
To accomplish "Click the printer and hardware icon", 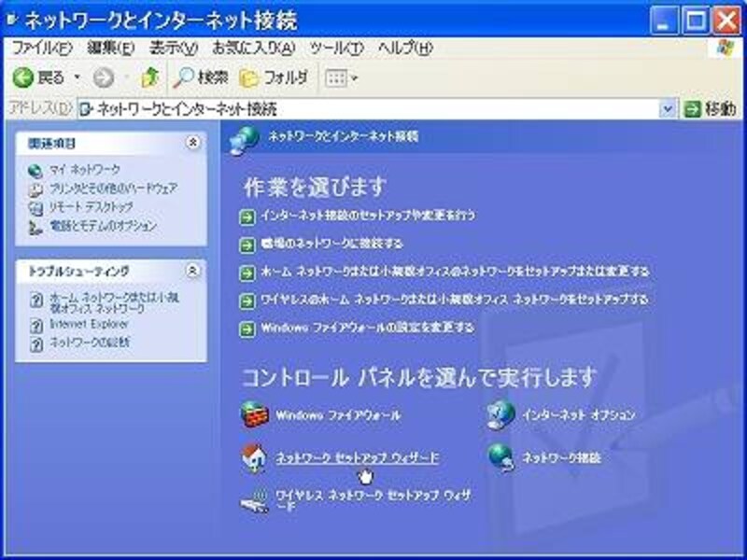I will (x=35, y=189).
